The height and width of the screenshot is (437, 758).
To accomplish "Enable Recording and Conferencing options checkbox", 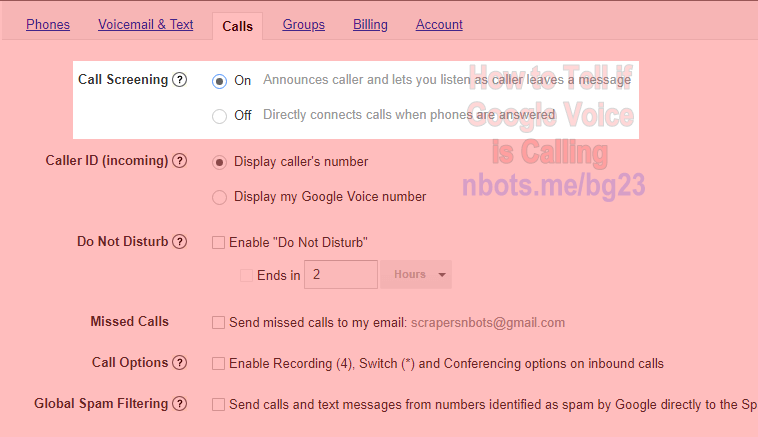I will coord(219,363).
